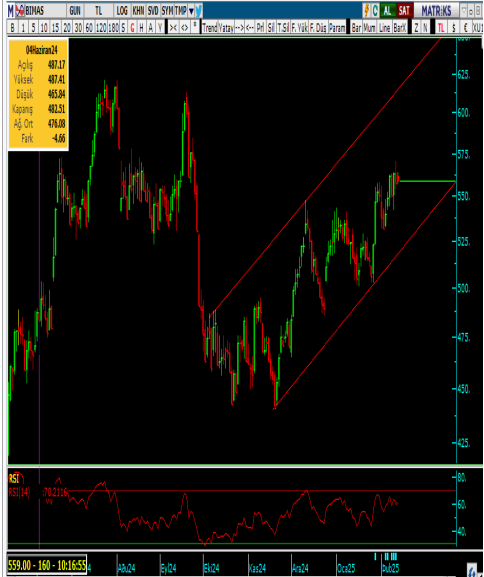Open the Param settings

337,27
